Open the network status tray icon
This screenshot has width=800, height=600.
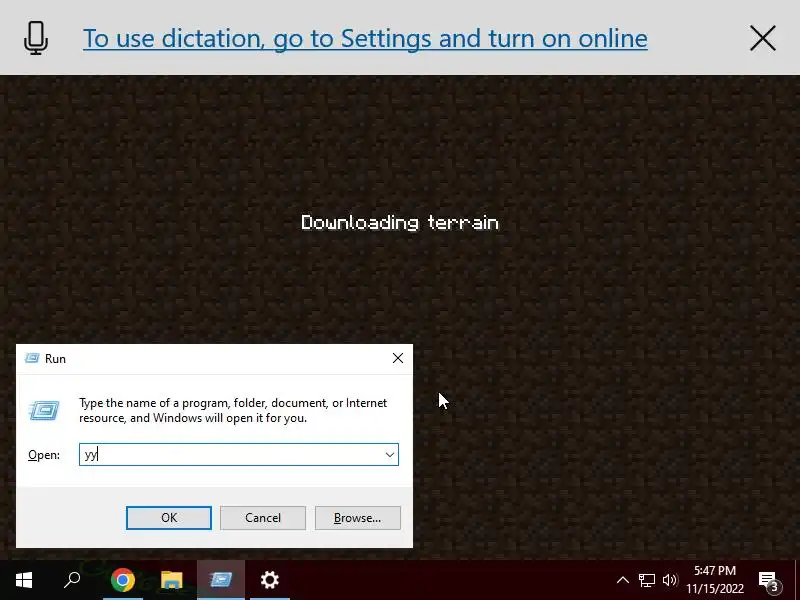[646, 580]
